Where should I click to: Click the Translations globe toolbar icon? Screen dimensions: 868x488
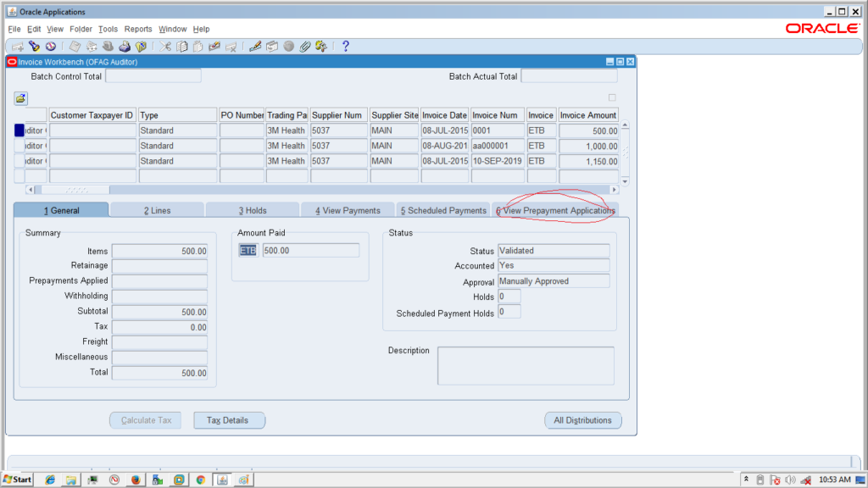[x=288, y=47]
